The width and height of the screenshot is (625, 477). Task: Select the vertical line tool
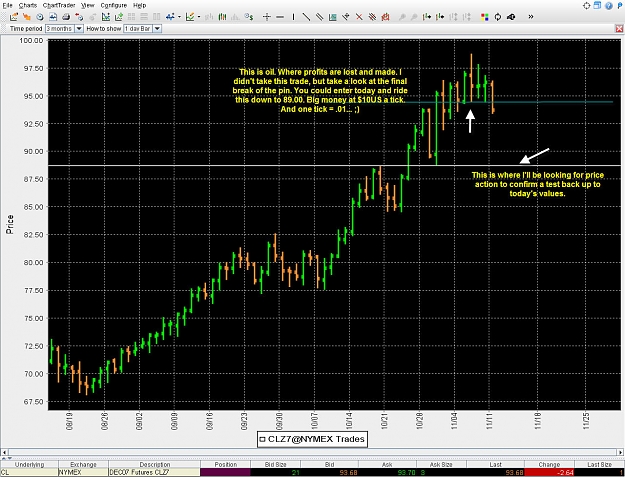(x=293, y=17)
